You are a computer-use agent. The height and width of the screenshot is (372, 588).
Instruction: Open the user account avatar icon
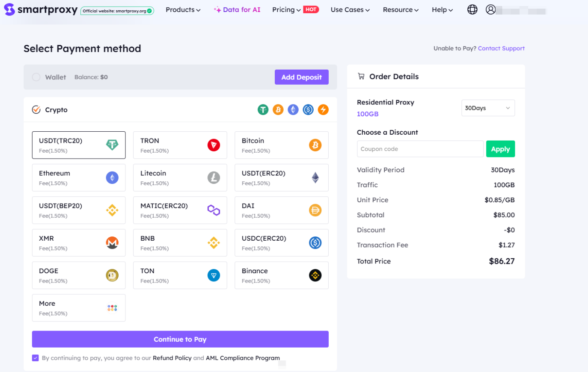(x=491, y=9)
